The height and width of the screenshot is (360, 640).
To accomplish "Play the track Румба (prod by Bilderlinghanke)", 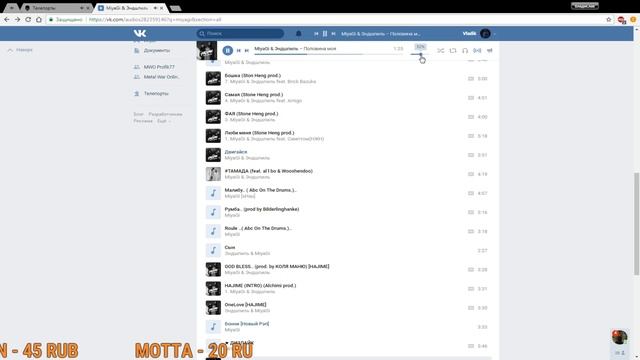I will tap(347, 212).
